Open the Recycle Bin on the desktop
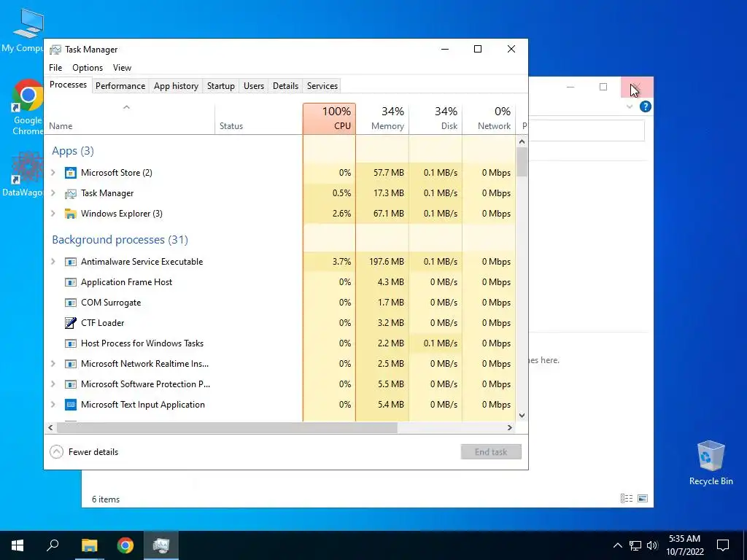747x560 pixels. point(711,463)
